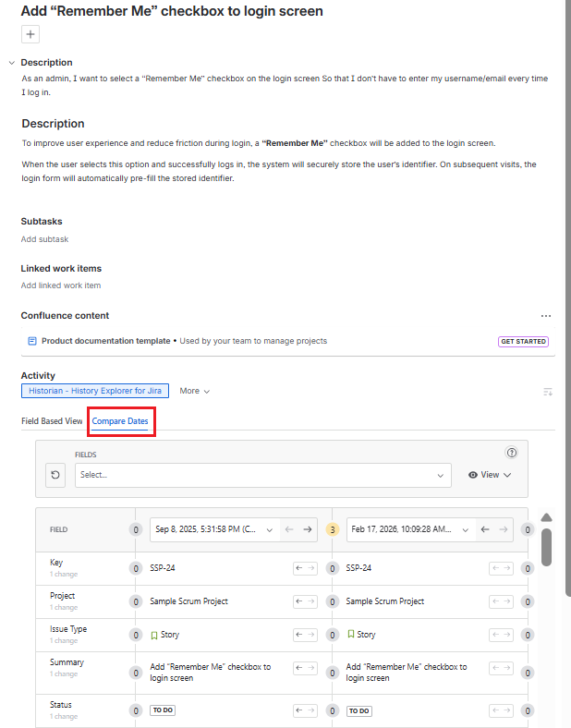Open the Compare Dates tab
Image resolution: width=571 pixels, height=728 pixels.
tap(120, 421)
